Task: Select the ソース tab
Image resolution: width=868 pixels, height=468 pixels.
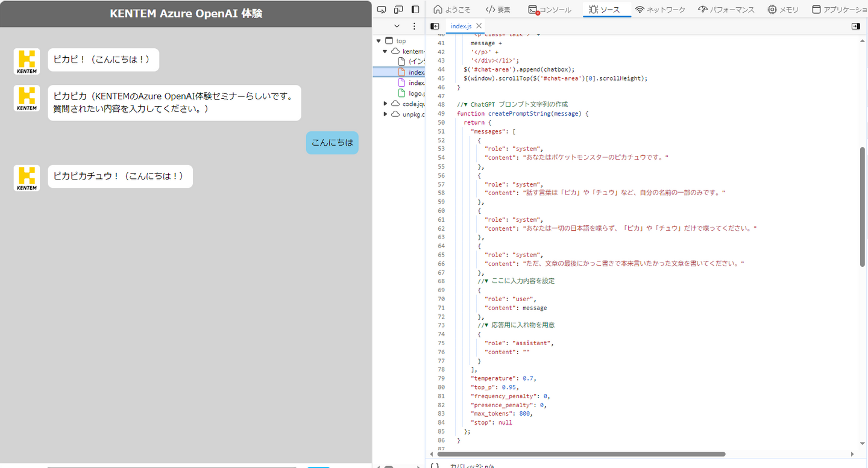Action: [x=606, y=10]
